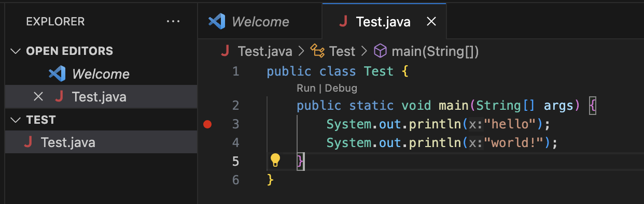Select Test.java in Open Editors list
Viewport: 644px width, 204px height.
tap(99, 97)
